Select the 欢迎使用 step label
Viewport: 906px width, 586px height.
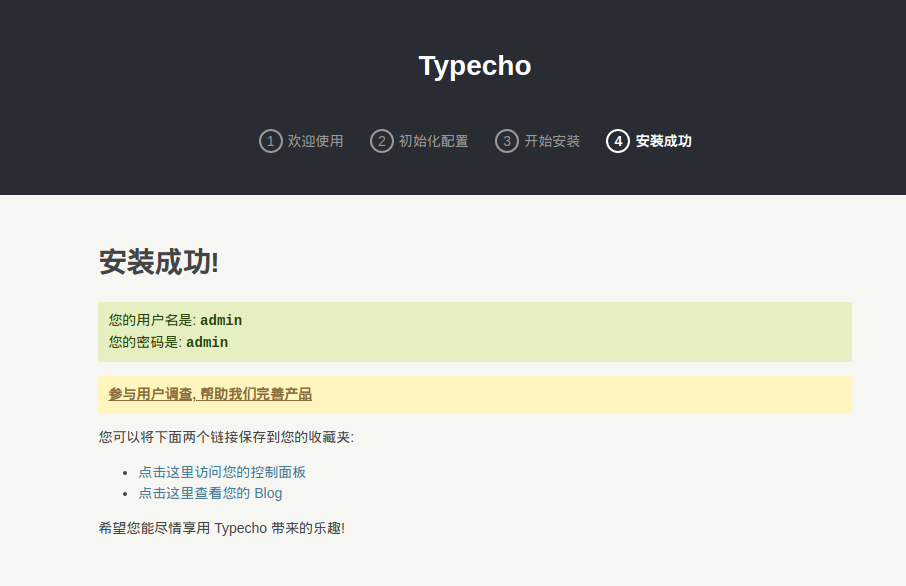pos(316,141)
